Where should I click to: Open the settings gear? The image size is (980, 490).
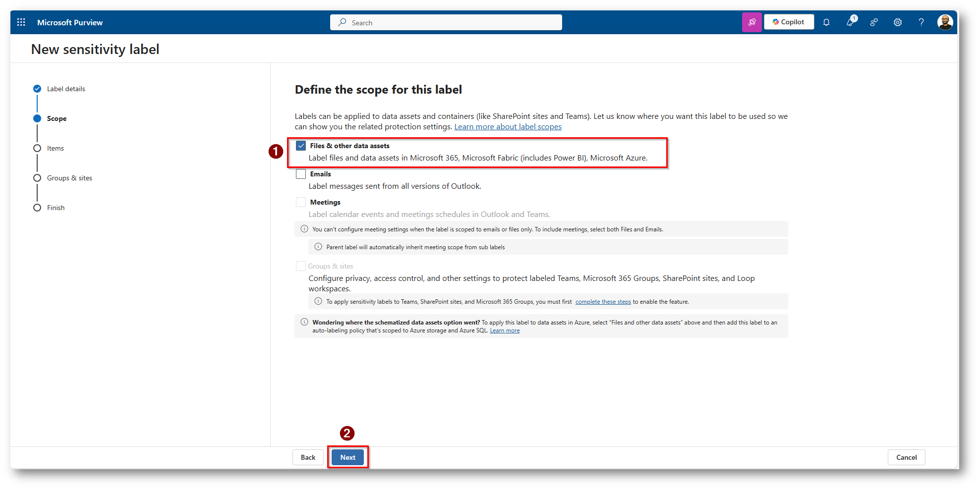tap(898, 22)
